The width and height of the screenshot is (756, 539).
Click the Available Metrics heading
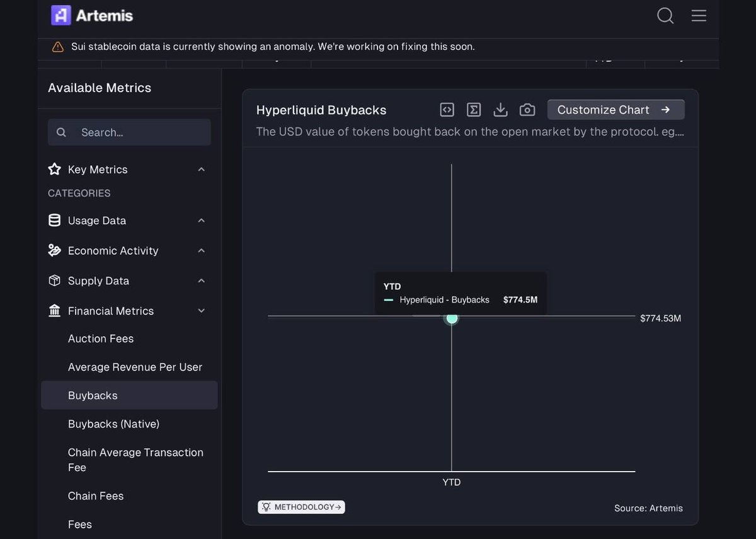click(100, 88)
